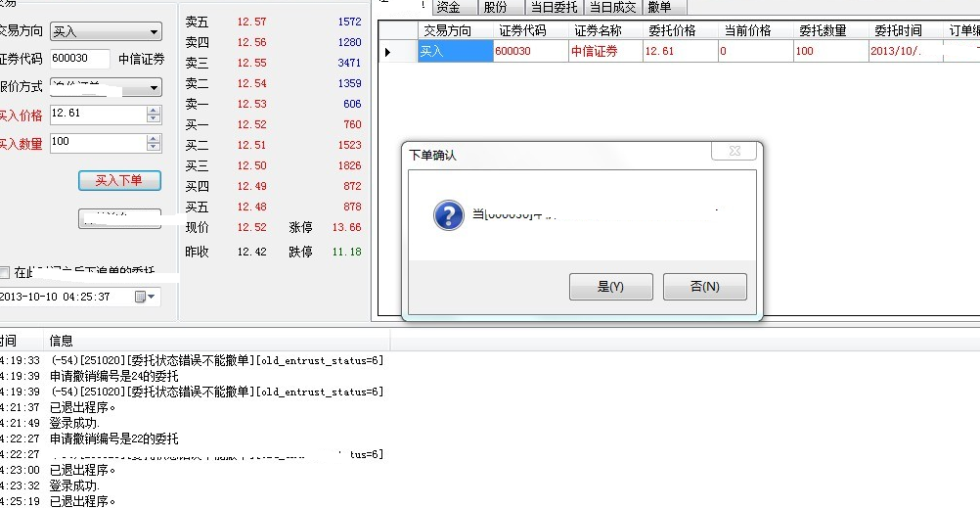Open the calendar picker beside the date

145,297
